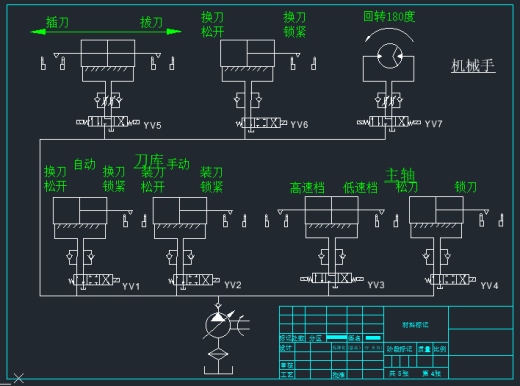Select the large 刀库 heading
The image size is (520, 386).
(149, 161)
